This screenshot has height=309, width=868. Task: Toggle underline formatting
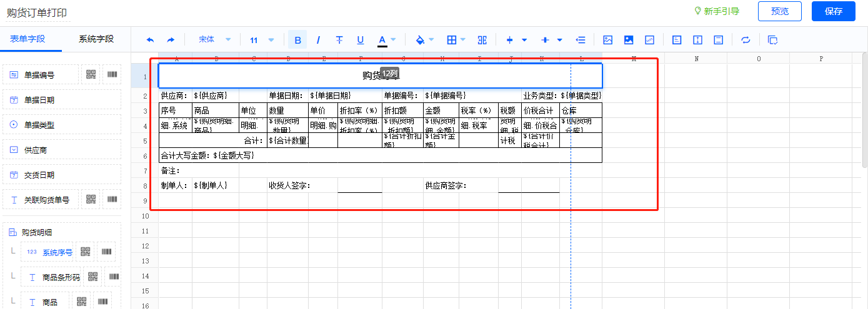[360, 40]
